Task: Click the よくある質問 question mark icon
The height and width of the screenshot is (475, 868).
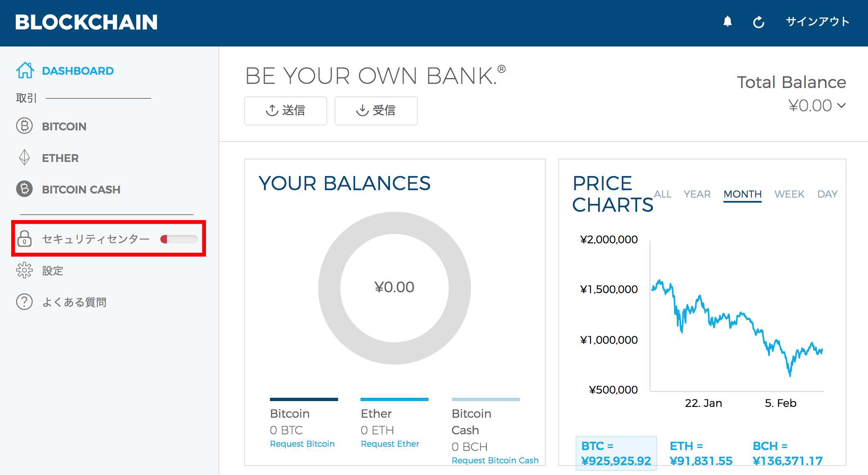Action: (25, 302)
